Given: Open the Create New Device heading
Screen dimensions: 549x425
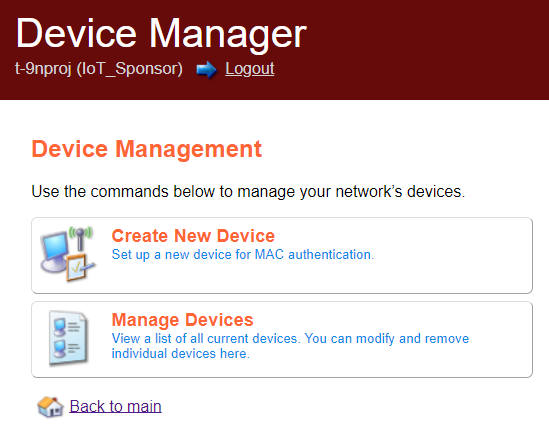Looking at the screenshot, I should click(x=193, y=236).
